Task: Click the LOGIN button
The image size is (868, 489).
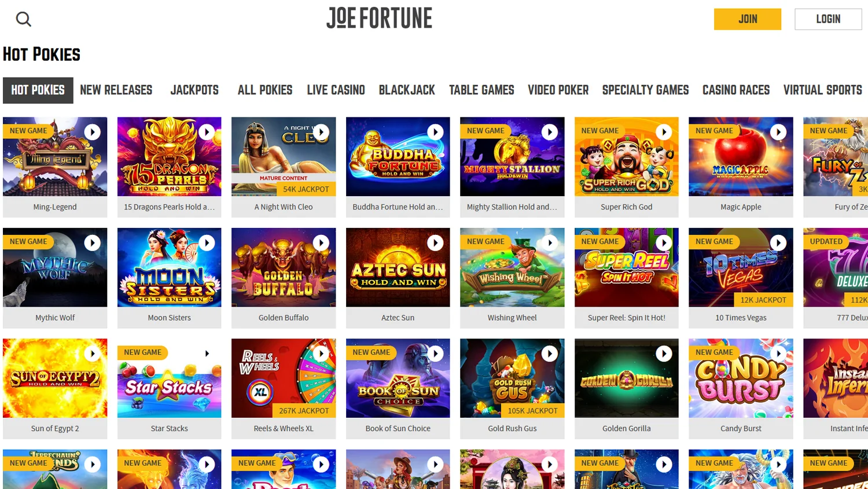Action: 828,19
